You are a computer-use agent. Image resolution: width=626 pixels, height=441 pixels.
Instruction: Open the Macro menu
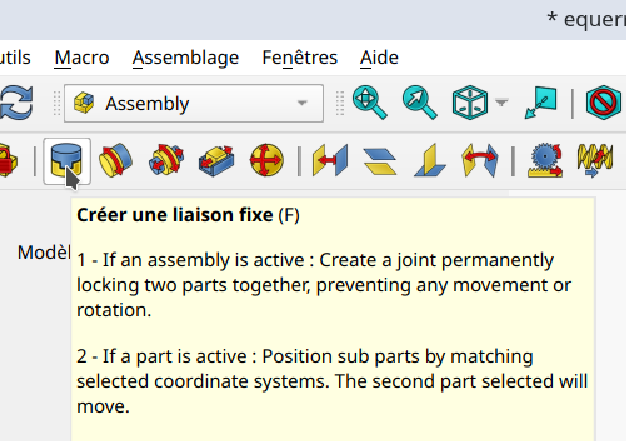[x=82, y=57]
